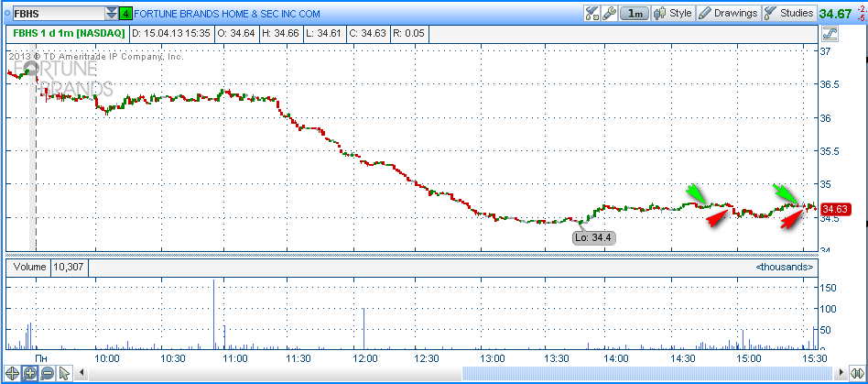868x384 pixels.
Task: Click the 10,307 volume value
Action: point(70,267)
